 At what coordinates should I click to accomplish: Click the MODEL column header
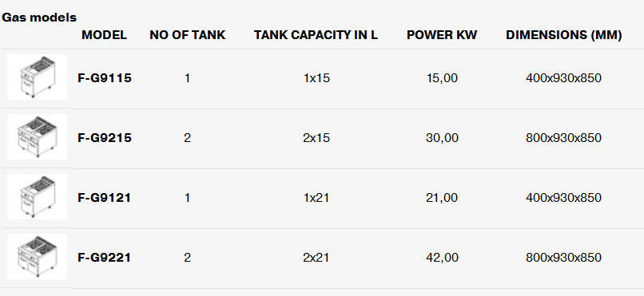point(105,35)
